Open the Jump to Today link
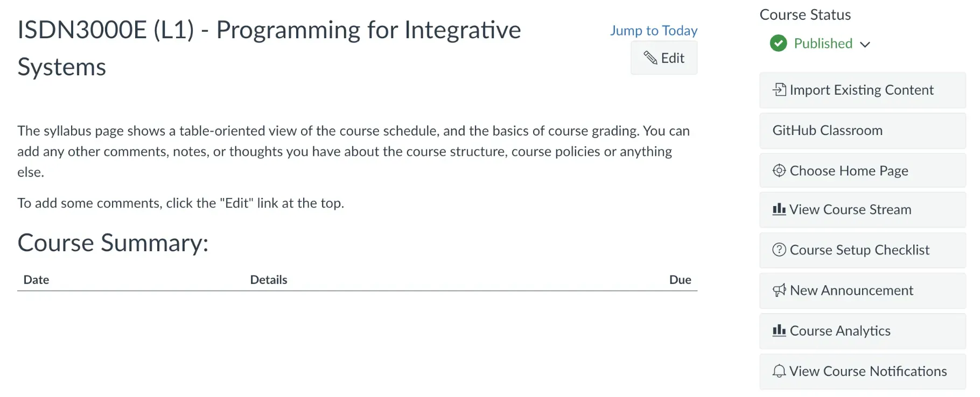The height and width of the screenshot is (397, 980). pos(654,30)
